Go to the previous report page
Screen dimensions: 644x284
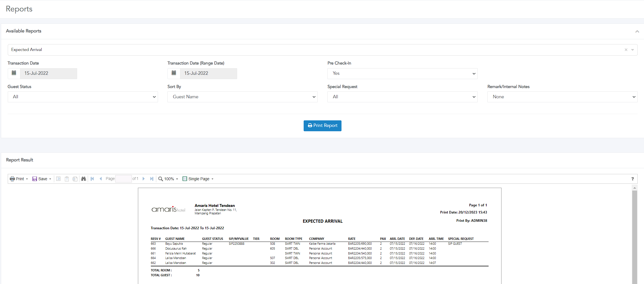pyautogui.click(x=101, y=179)
